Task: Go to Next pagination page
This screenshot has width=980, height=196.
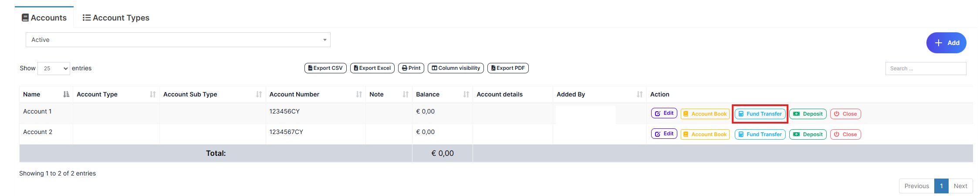Action: tap(960, 186)
